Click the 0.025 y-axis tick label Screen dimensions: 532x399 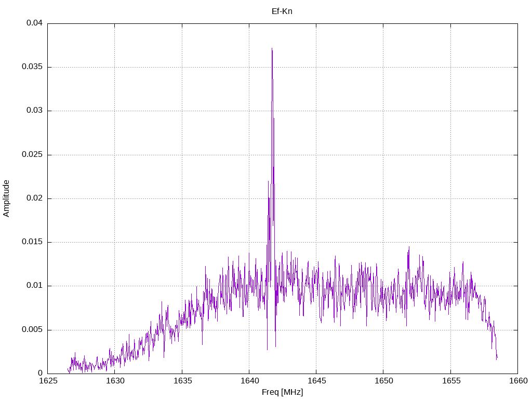click(x=32, y=155)
